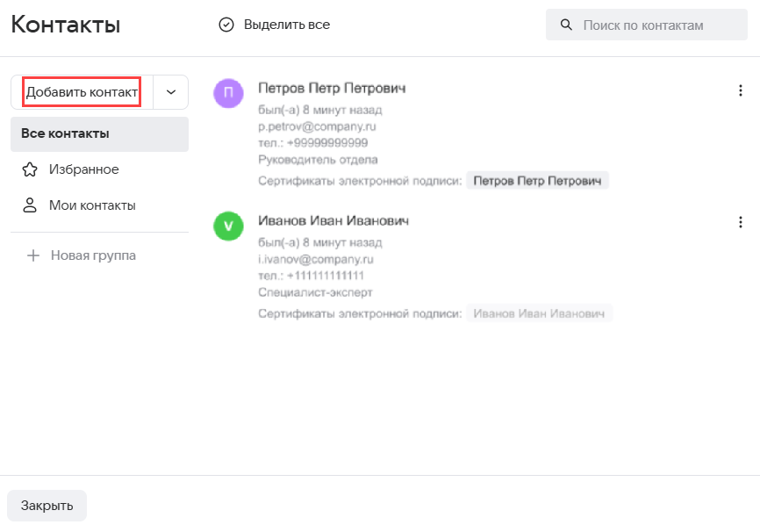Image resolution: width=760 pixels, height=532 pixels.
Task: Click inside Поиск по контактам field
Action: click(x=654, y=25)
